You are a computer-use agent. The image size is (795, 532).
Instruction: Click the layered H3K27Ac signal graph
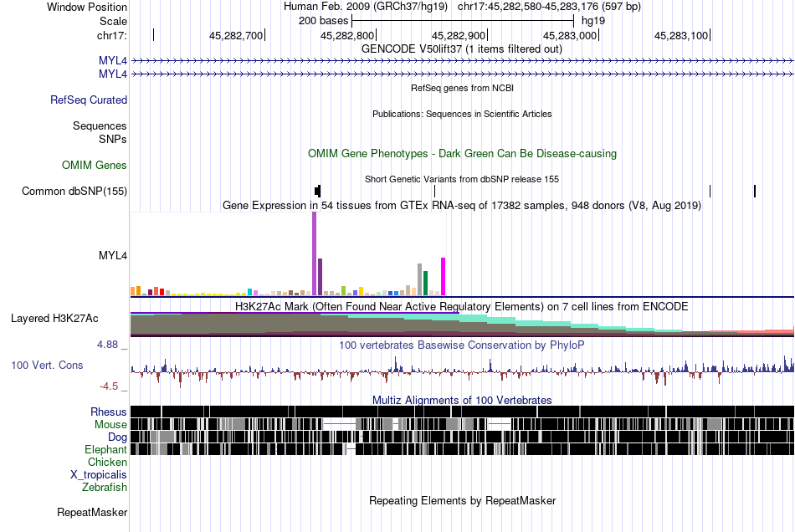462,325
